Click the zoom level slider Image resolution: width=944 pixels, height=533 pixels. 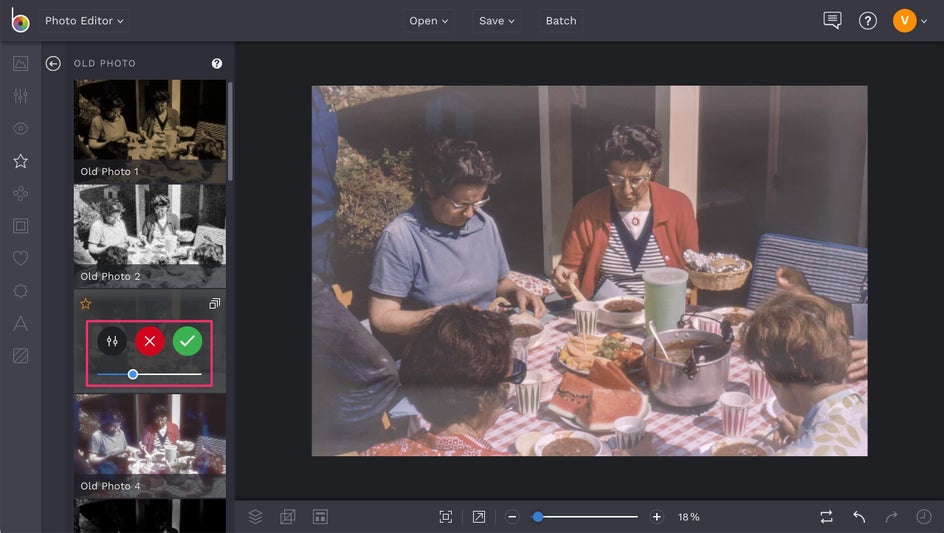pyautogui.click(x=584, y=517)
